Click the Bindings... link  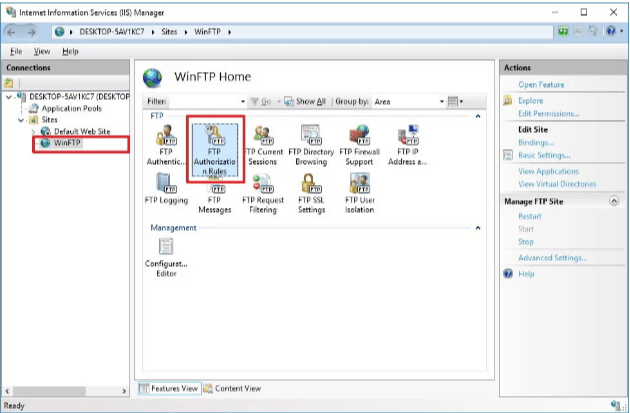tap(535, 142)
